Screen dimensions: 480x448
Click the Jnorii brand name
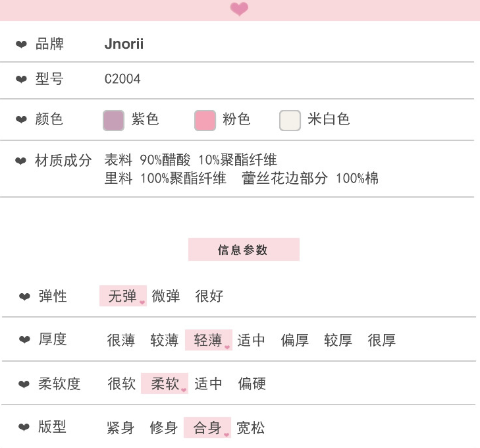pos(124,44)
